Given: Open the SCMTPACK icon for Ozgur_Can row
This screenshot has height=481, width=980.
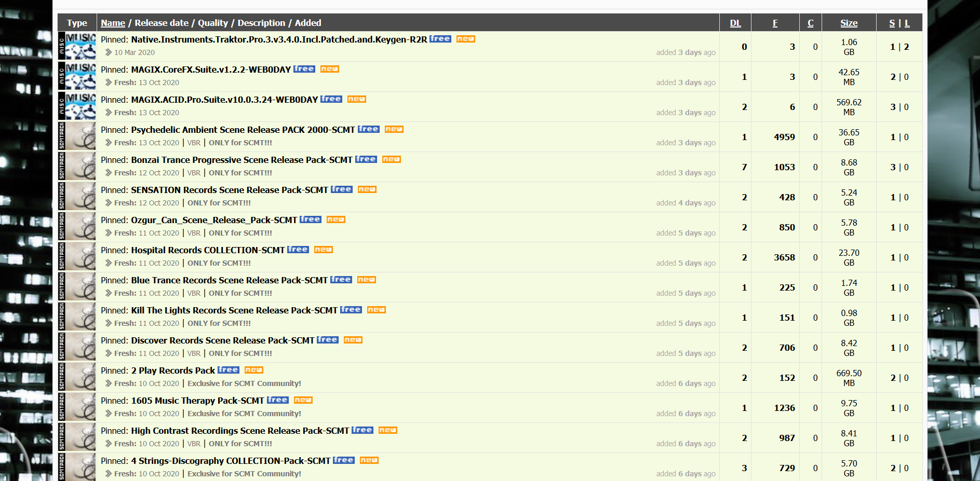Looking at the screenshot, I should (77, 227).
